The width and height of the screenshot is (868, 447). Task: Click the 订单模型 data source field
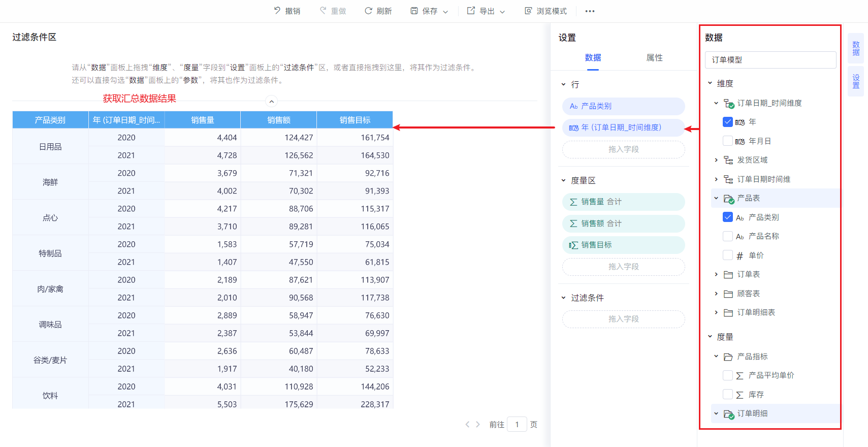coord(770,60)
